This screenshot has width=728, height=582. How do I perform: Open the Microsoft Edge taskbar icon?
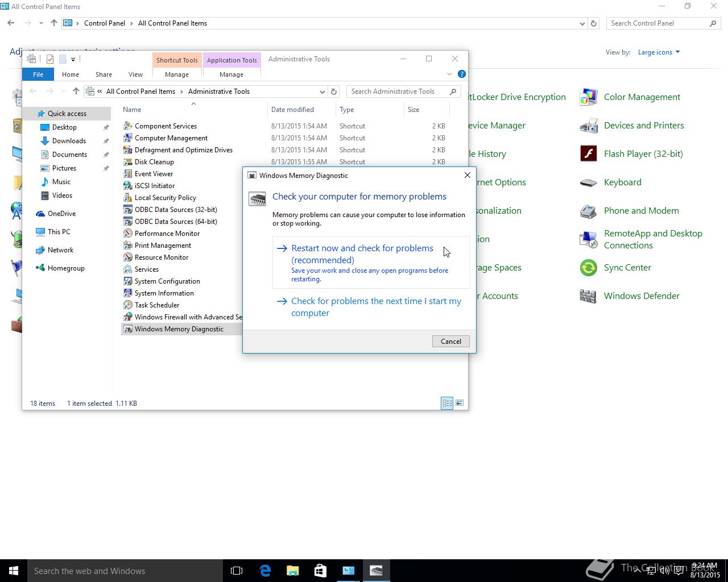pyautogui.click(x=265, y=571)
